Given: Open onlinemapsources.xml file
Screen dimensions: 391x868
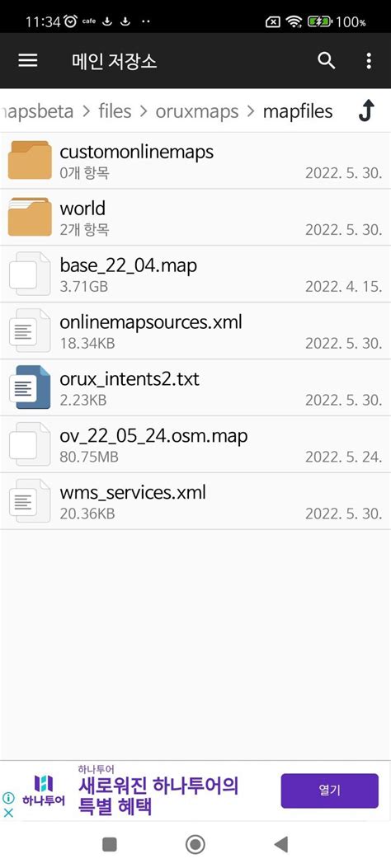Looking at the screenshot, I should [x=195, y=331].
